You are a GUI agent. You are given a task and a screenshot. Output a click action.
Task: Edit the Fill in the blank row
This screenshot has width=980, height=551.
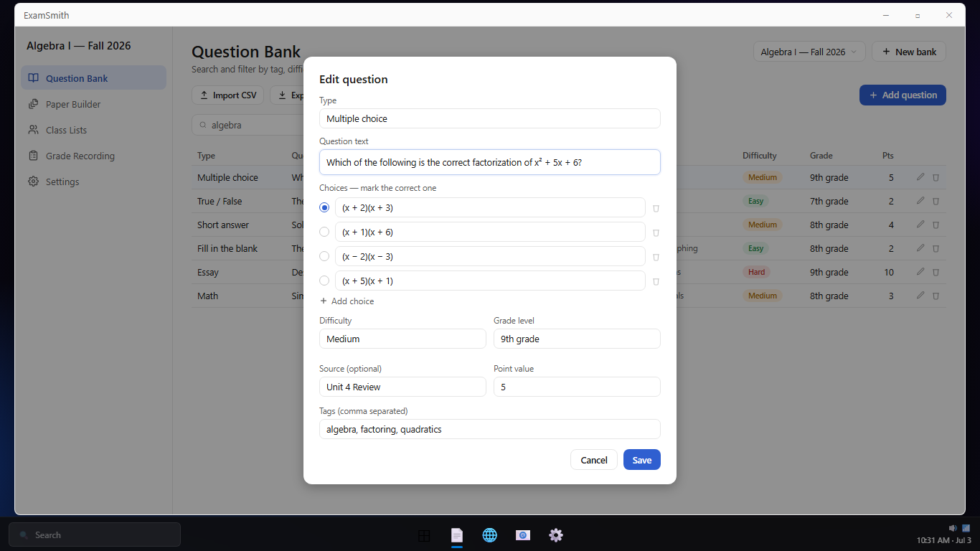920,248
